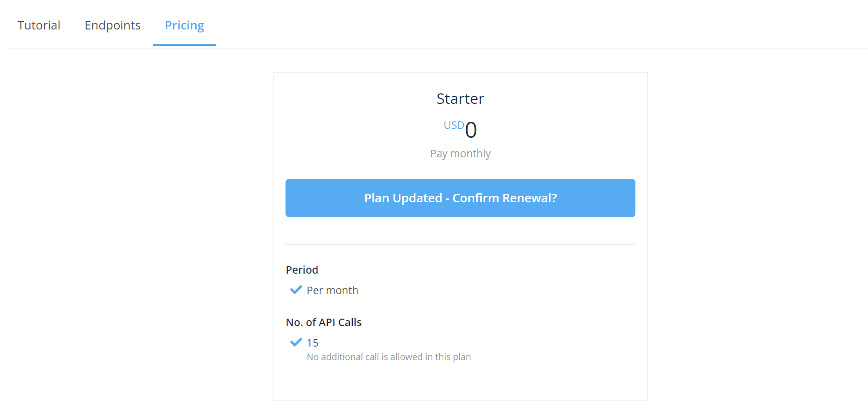Select the Per month text
The width and height of the screenshot is (868, 408).
pos(332,291)
